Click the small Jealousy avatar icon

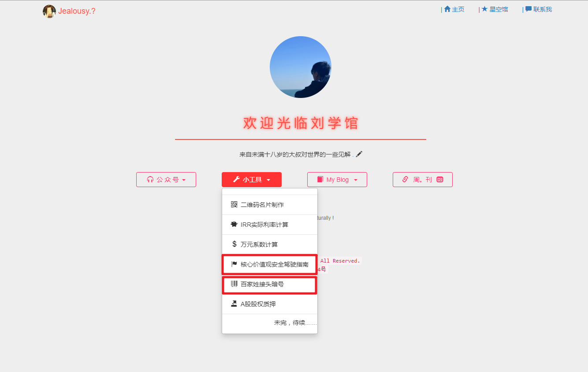tap(49, 11)
